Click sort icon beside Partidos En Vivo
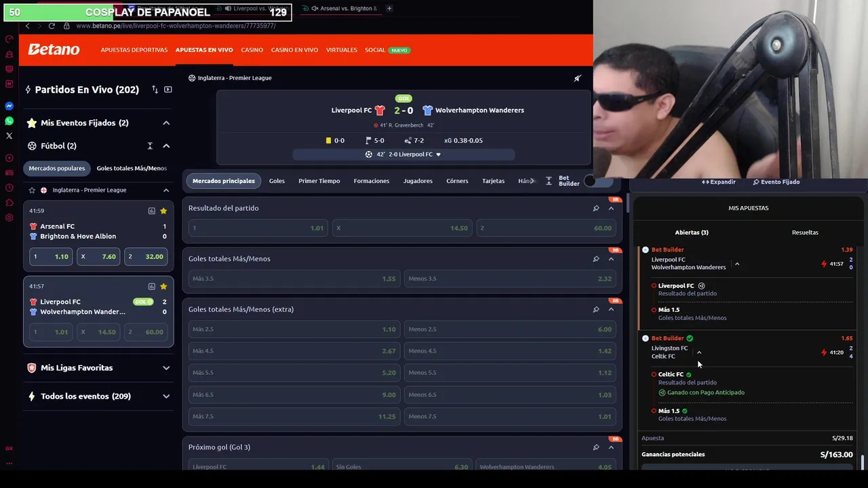Viewport: 868px width, 488px height. click(155, 89)
